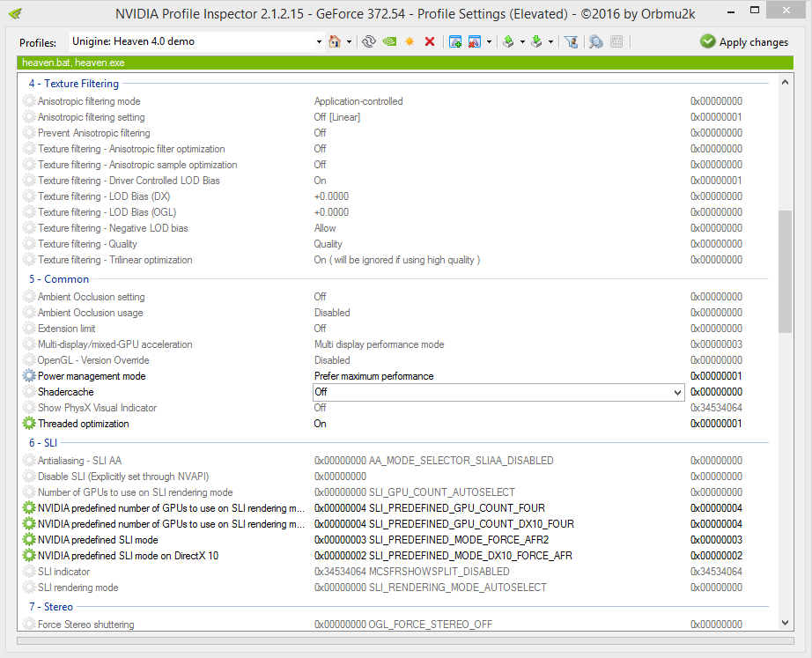Click the Multi display performance mode value

[379, 344]
